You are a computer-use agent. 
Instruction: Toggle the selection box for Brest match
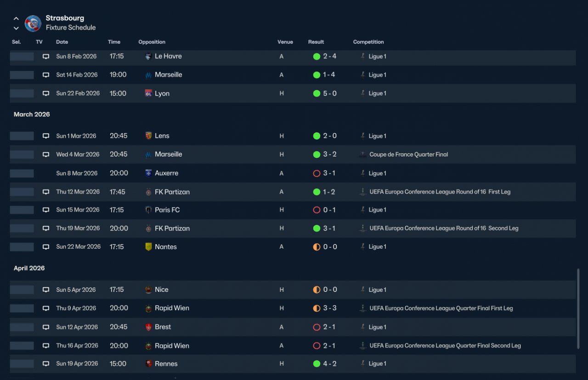pos(22,327)
